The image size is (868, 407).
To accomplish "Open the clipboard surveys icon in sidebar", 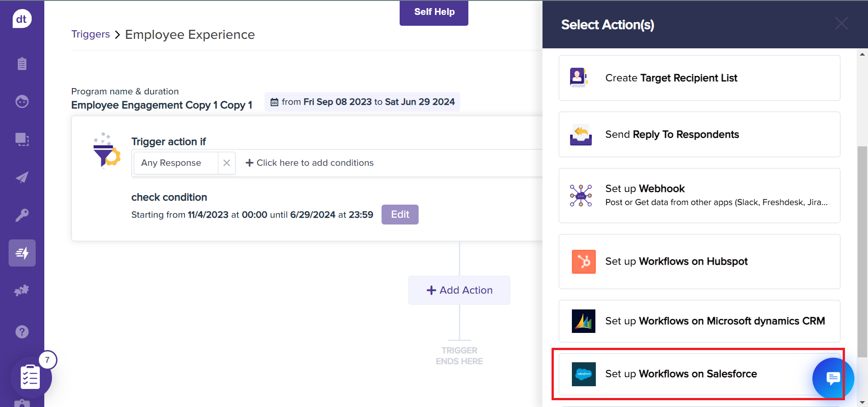I will (22, 64).
